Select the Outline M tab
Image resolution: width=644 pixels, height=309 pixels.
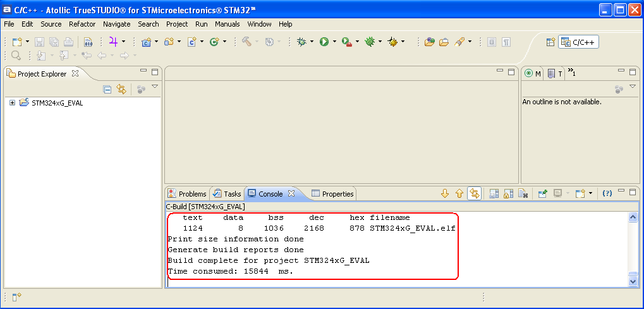[533, 74]
